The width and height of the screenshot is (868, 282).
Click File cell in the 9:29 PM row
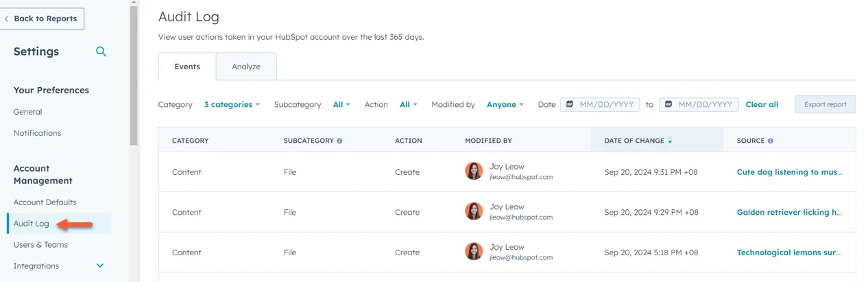click(290, 212)
